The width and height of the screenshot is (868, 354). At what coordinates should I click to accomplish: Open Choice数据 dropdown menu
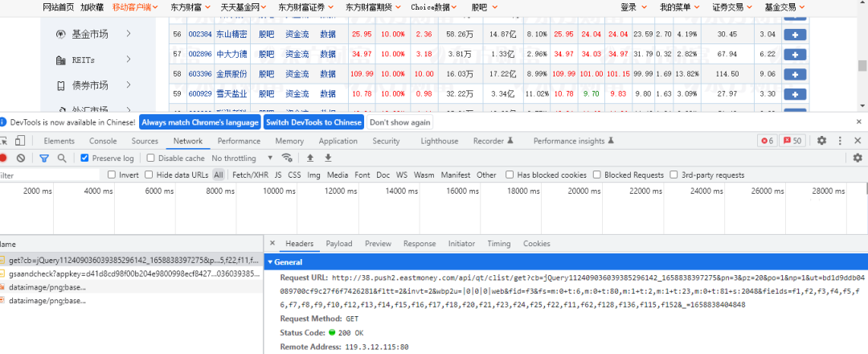tap(434, 7)
